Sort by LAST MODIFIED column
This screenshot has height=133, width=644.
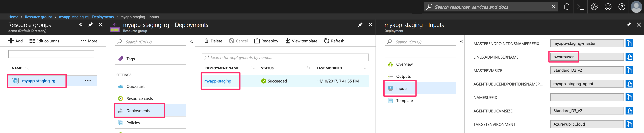point(329,68)
